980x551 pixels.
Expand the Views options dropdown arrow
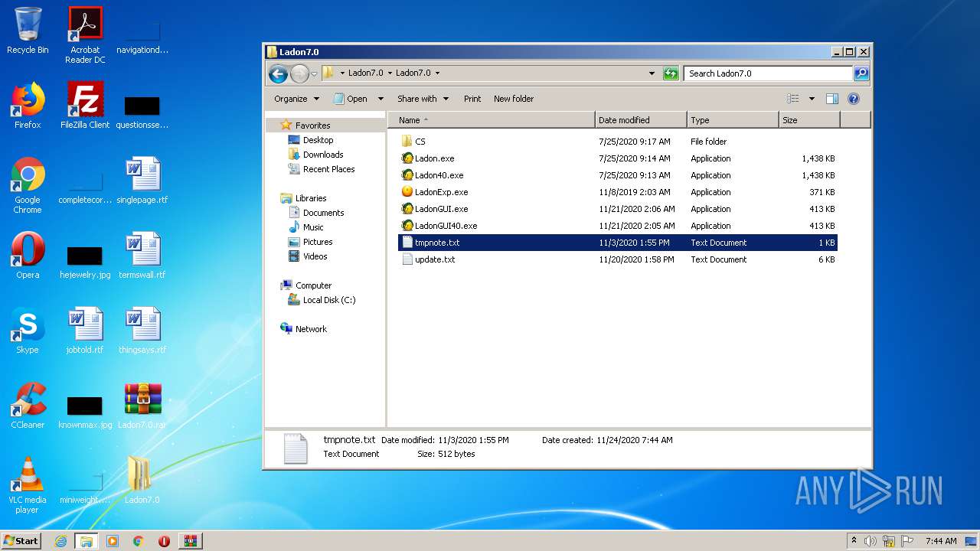tap(812, 99)
